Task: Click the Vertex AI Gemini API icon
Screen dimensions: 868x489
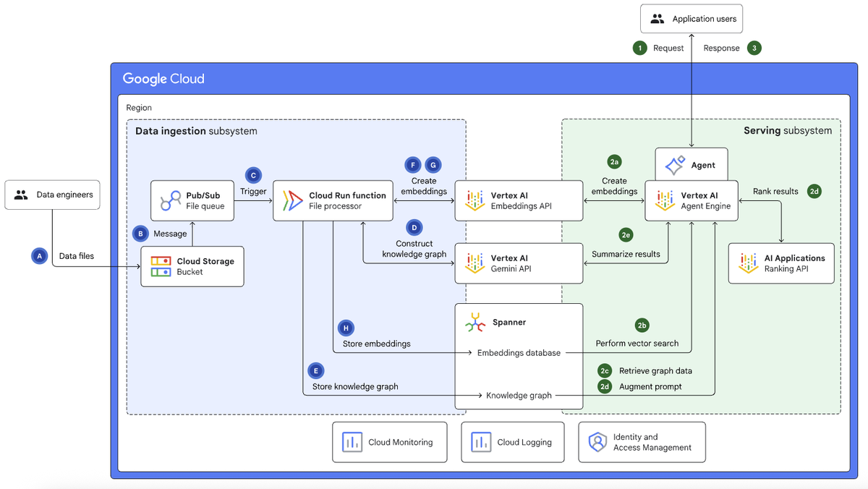Action: tap(476, 263)
